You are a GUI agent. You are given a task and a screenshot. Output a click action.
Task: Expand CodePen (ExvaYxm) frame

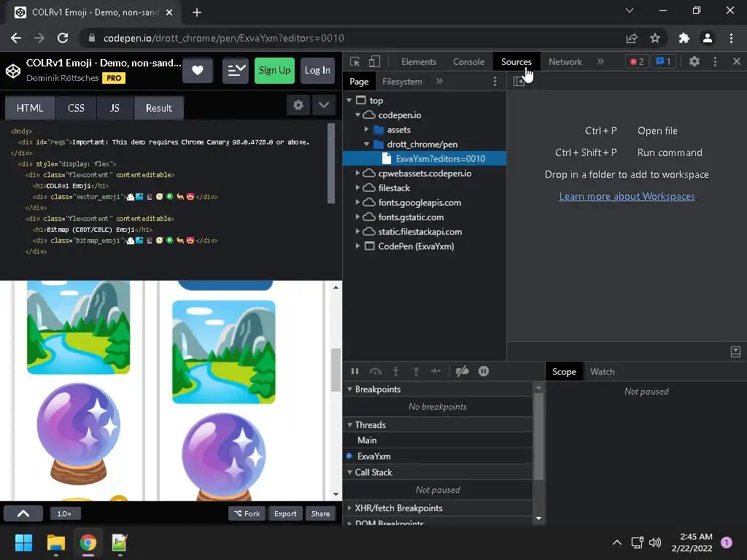(x=357, y=246)
